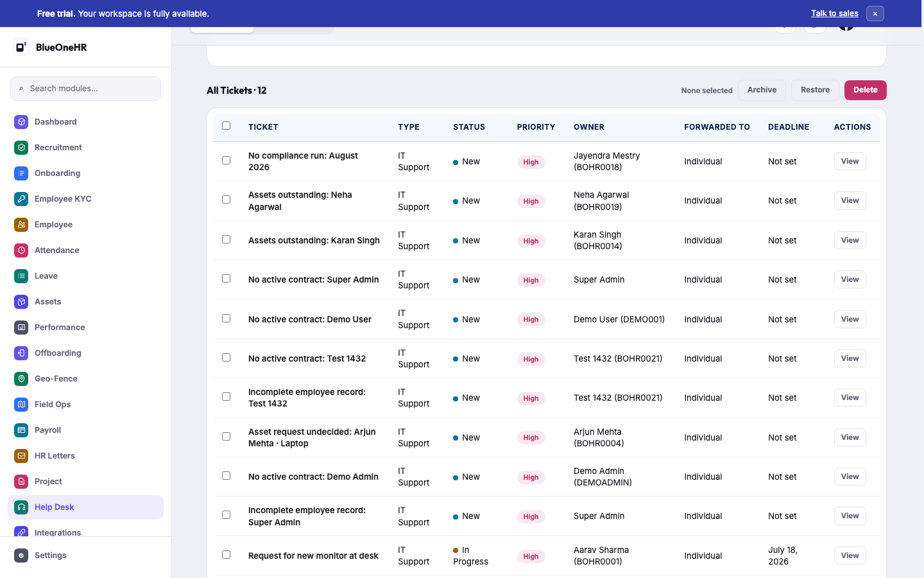The image size is (924, 578).
Task: Click owner Demo User (DEMO001)
Action: pos(619,319)
